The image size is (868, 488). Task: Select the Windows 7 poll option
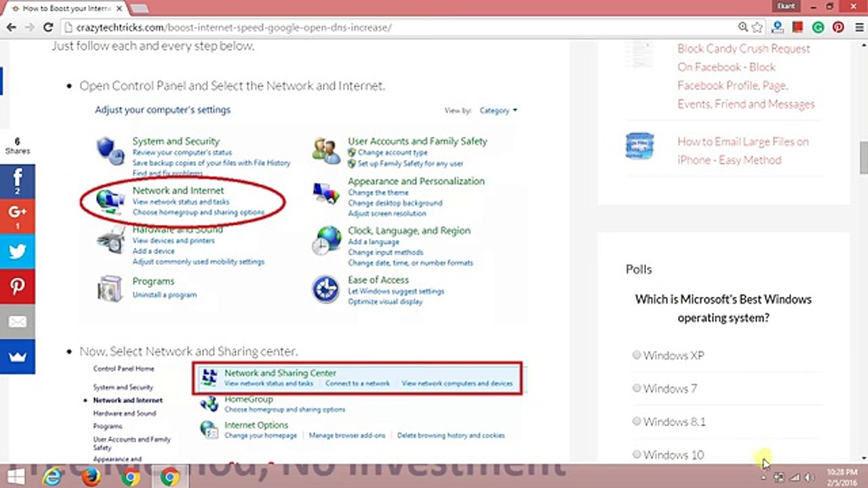coord(637,388)
